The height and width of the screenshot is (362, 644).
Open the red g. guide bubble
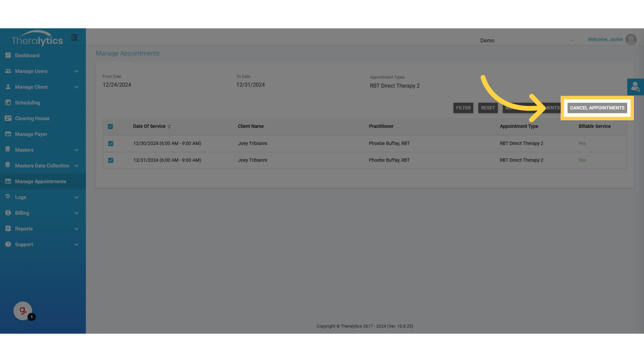(23, 311)
